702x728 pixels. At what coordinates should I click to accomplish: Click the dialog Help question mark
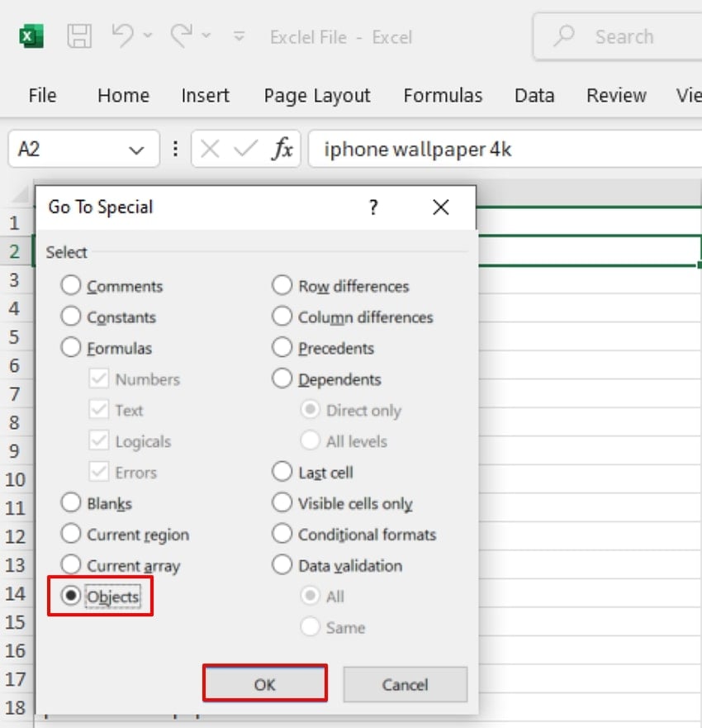click(373, 208)
